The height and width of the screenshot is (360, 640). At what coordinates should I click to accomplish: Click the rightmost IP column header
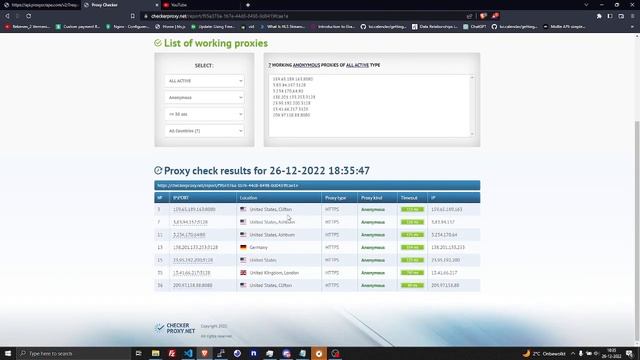pos(453,198)
